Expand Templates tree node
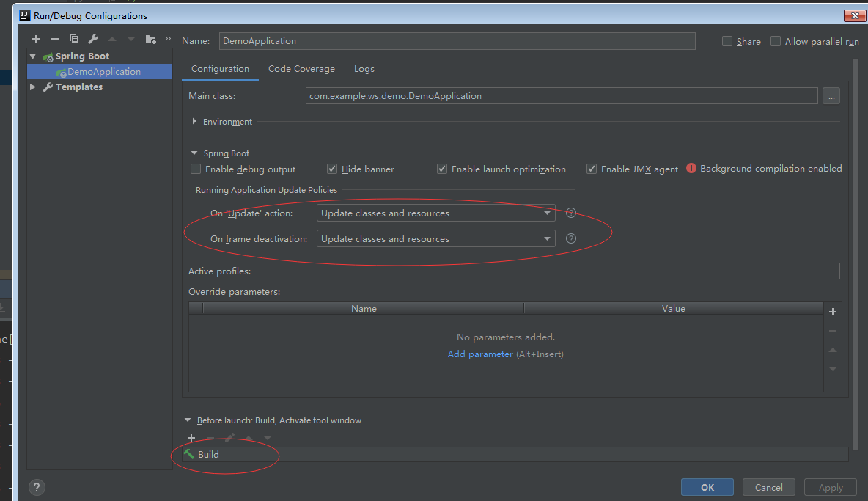Viewport: 868px width, 501px height. coord(33,87)
